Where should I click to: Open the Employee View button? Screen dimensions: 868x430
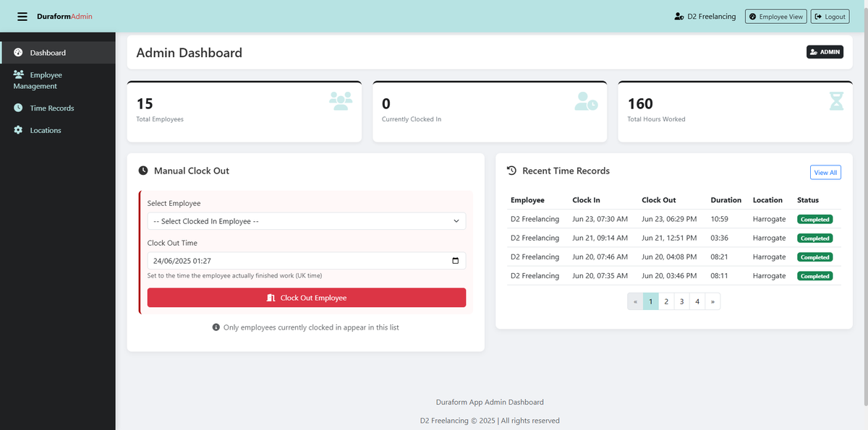pos(775,17)
